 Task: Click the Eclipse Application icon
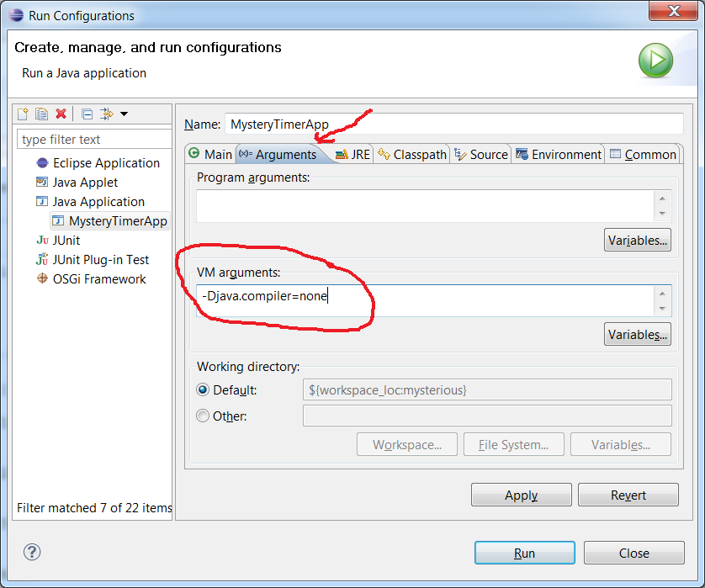click(x=42, y=162)
